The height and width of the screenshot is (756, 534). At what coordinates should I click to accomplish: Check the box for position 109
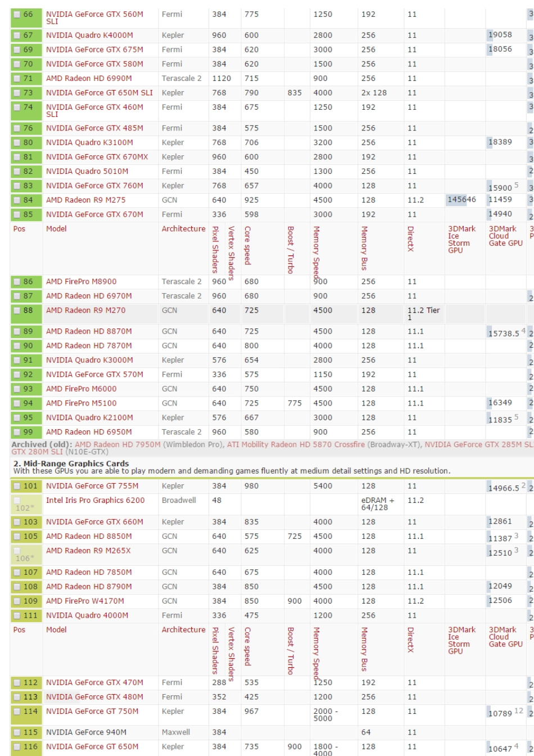[x=17, y=600]
